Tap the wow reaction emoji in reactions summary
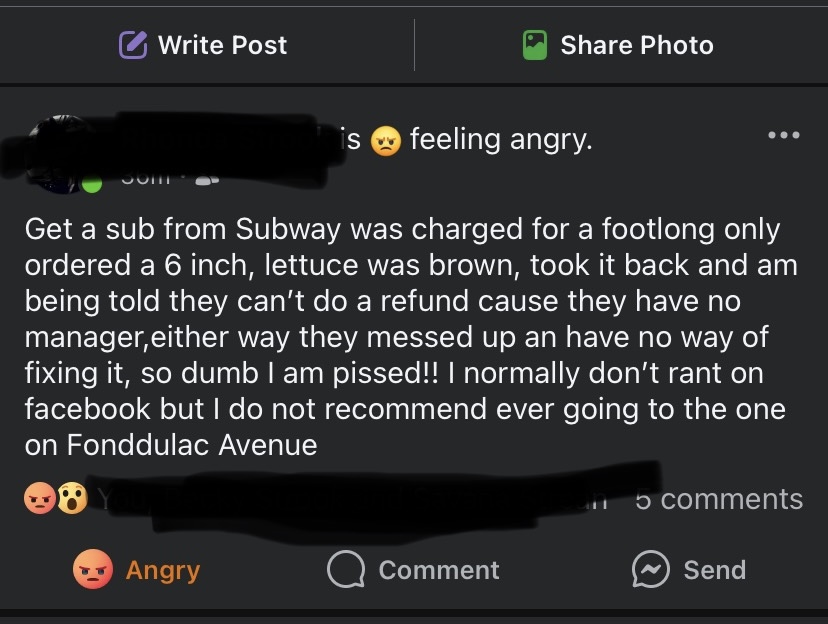This screenshot has width=828, height=624. pos(72,499)
